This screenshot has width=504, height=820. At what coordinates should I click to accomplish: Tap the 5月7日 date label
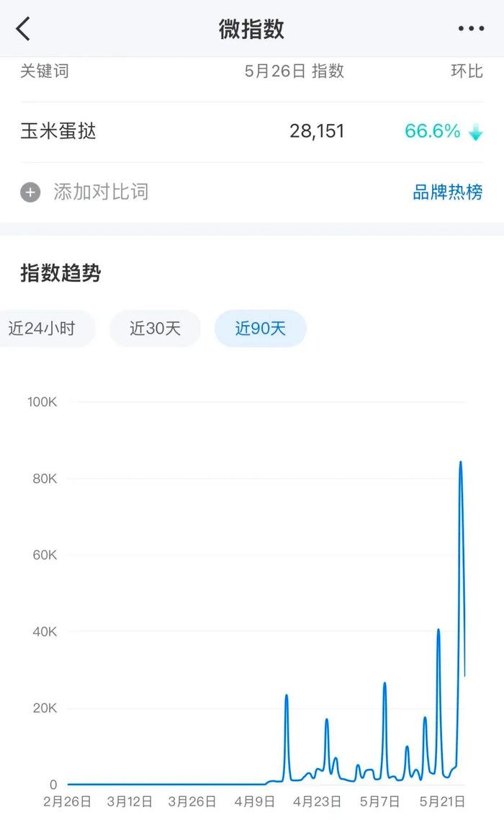(379, 802)
